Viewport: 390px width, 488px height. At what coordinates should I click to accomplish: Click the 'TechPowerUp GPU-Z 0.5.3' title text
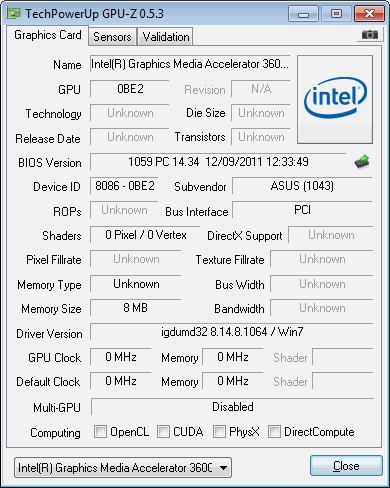tap(94, 14)
